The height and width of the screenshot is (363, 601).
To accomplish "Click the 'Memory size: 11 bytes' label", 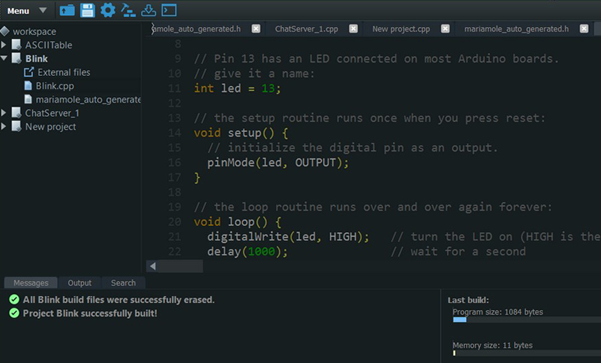I will pos(493,345).
